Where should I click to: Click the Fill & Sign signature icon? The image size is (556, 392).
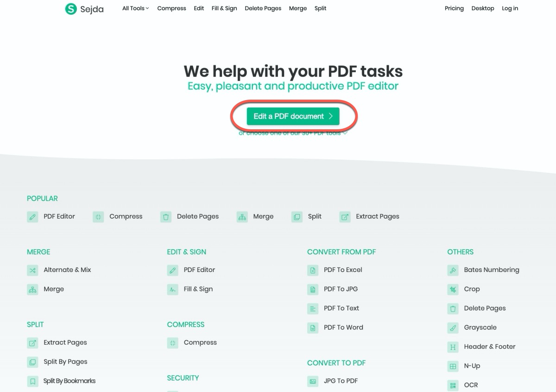(173, 290)
